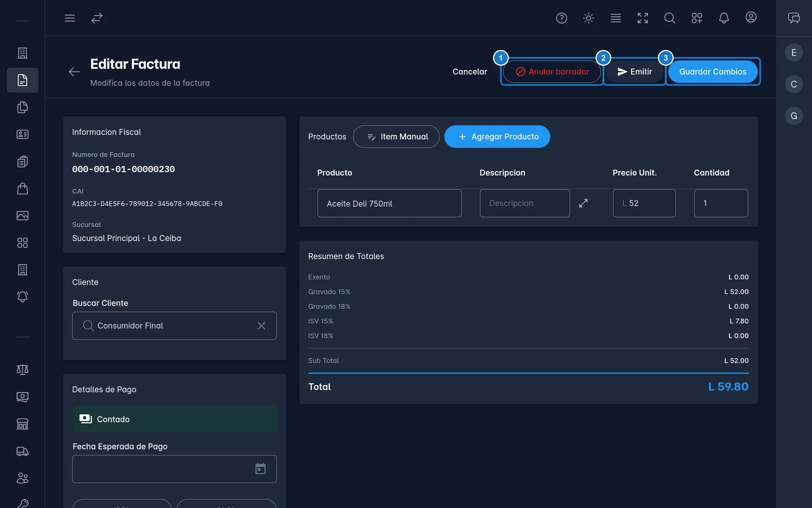Open the copy documents icon in sidebar
The width and height of the screenshot is (812, 508).
[x=23, y=107]
